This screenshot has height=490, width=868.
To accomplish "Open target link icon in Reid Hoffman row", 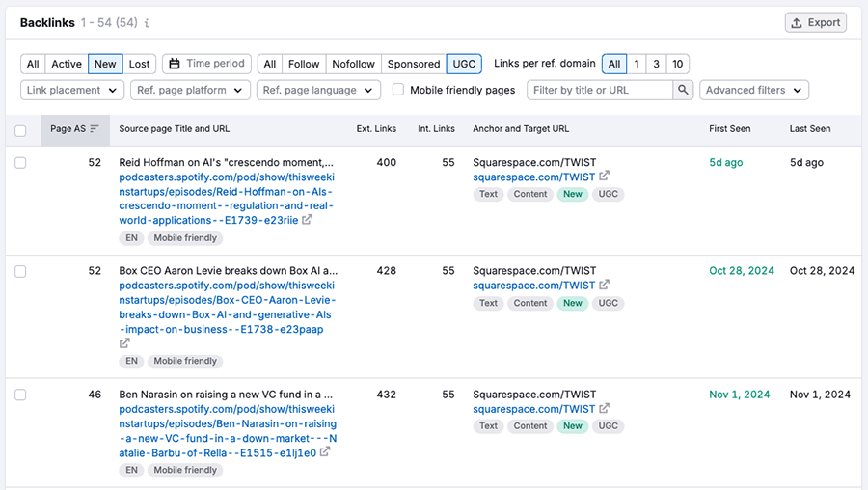I will [x=604, y=177].
